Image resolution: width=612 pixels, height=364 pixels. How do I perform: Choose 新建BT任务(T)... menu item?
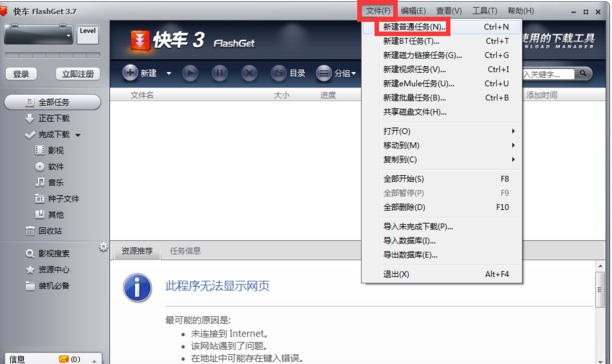coord(442,41)
